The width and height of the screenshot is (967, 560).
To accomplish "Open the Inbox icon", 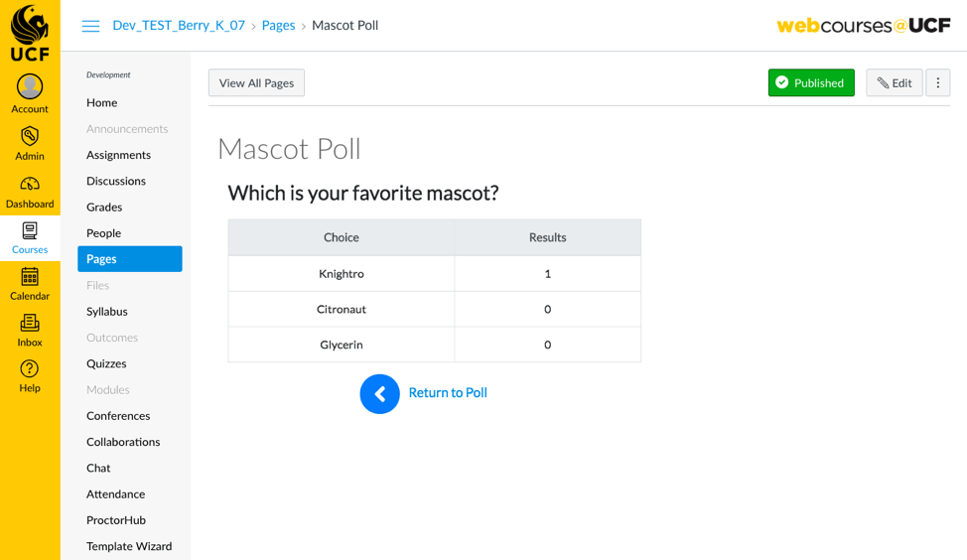I will 30,323.
